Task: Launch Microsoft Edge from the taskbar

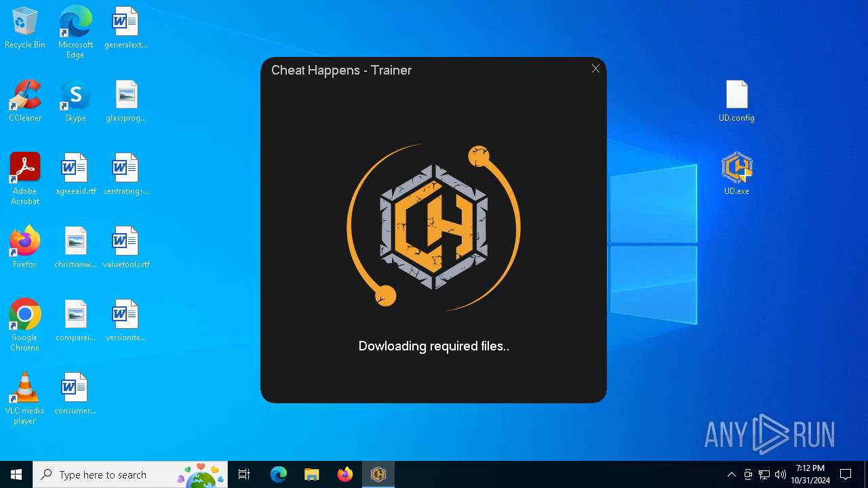Action: [279, 474]
